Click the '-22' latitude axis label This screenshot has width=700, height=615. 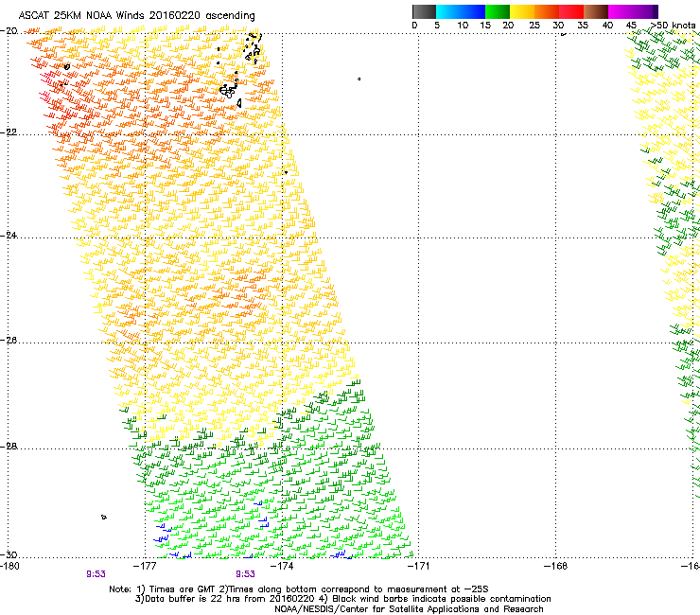pos(9,132)
